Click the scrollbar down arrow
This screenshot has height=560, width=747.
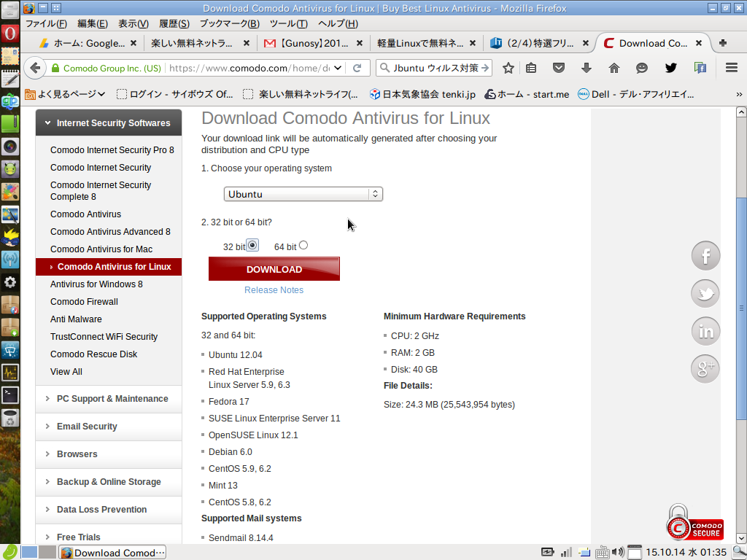(x=741, y=539)
